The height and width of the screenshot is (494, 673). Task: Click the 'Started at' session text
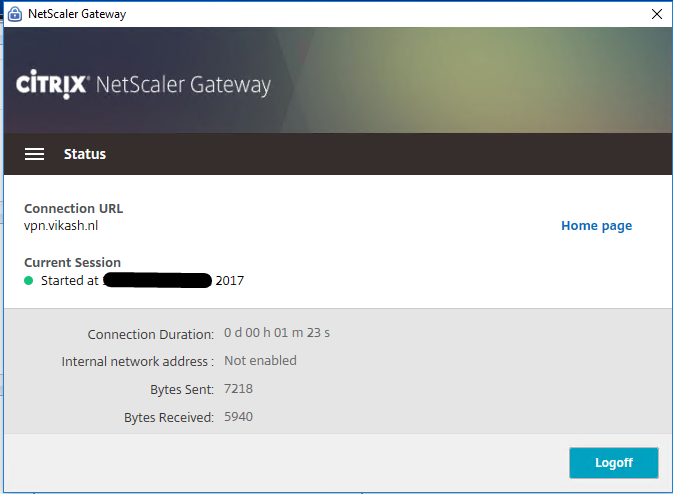(70, 281)
